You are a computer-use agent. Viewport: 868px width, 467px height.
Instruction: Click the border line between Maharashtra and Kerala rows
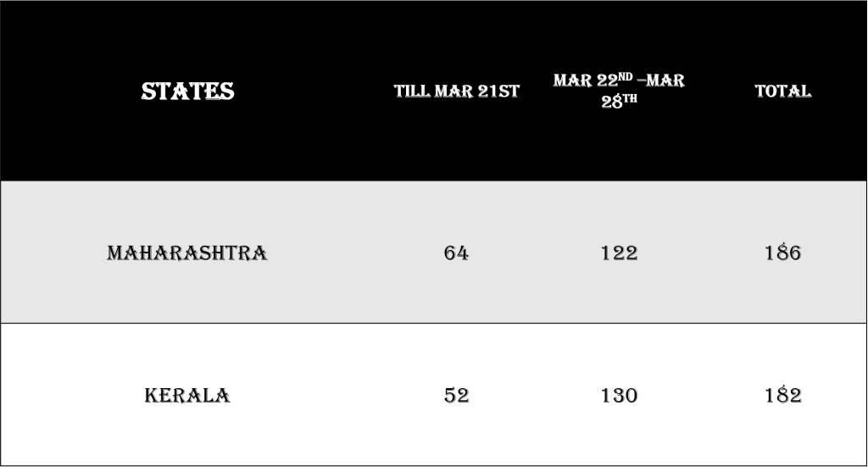coord(434,323)
